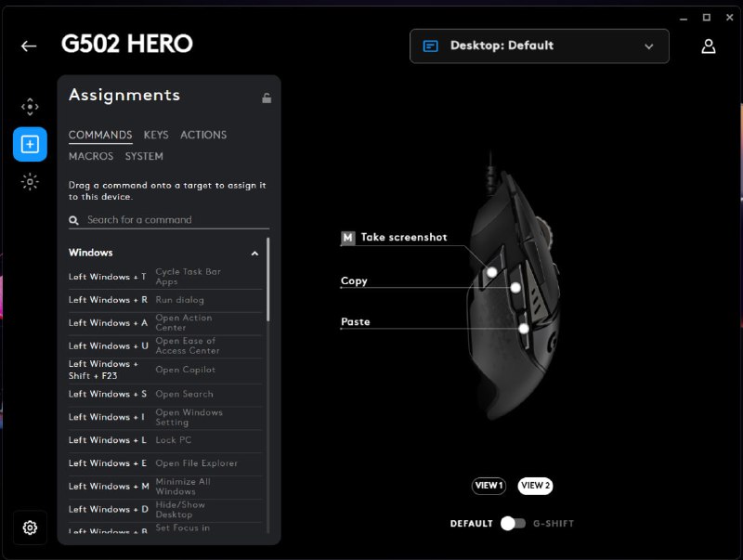Click the magnifier icon in command search
The image size is (743, 560).
(x=74, y=220)
